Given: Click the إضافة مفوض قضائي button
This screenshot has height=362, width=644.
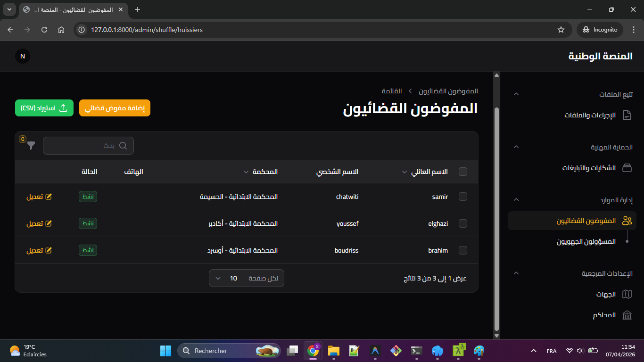Looking at the screenshot, I should (x=115, y=108).
